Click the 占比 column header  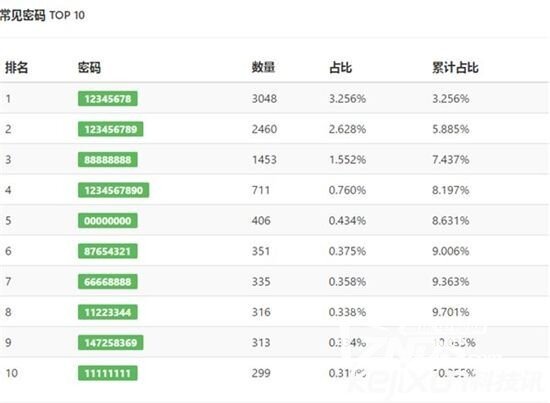pos(340,67)
